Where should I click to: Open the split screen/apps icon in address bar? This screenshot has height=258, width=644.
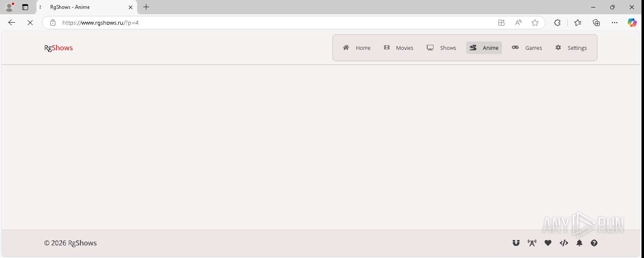click(x=501, y=23)
